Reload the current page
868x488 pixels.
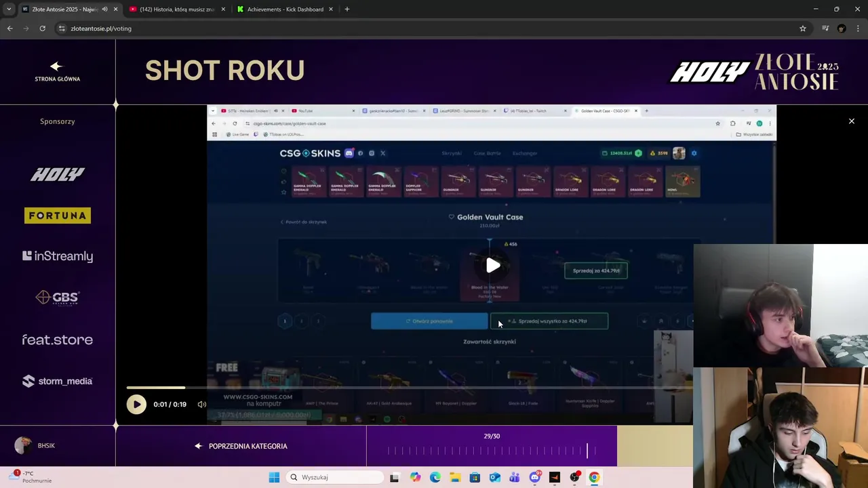pos(43,28)
